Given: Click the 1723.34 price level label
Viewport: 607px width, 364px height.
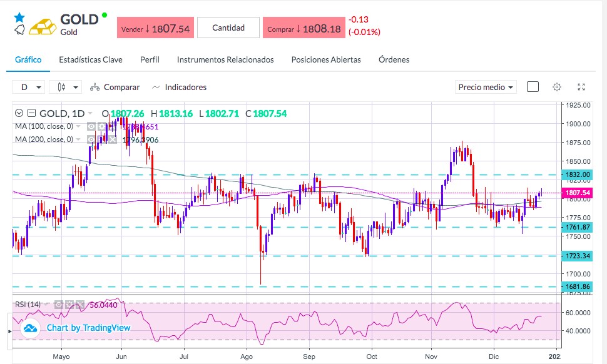Looking at the screenshot, I should pyautogui.click(x=577, y=256).
